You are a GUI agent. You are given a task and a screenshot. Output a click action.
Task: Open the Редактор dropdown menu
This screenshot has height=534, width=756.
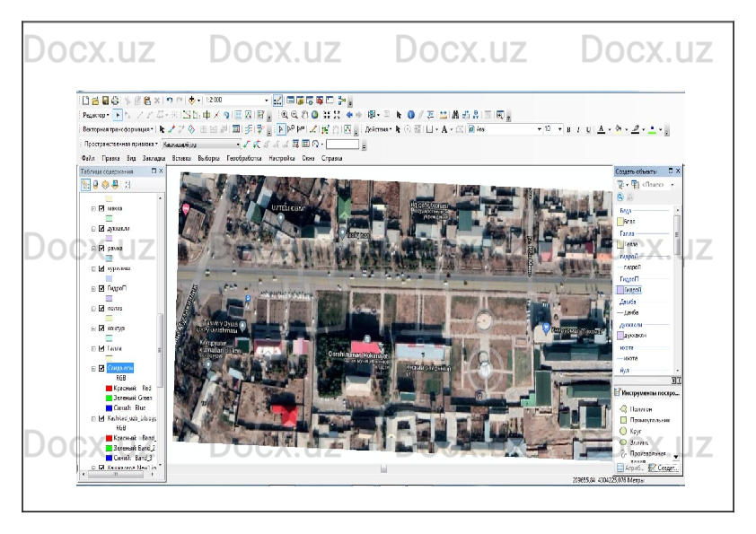pos(96,115)
